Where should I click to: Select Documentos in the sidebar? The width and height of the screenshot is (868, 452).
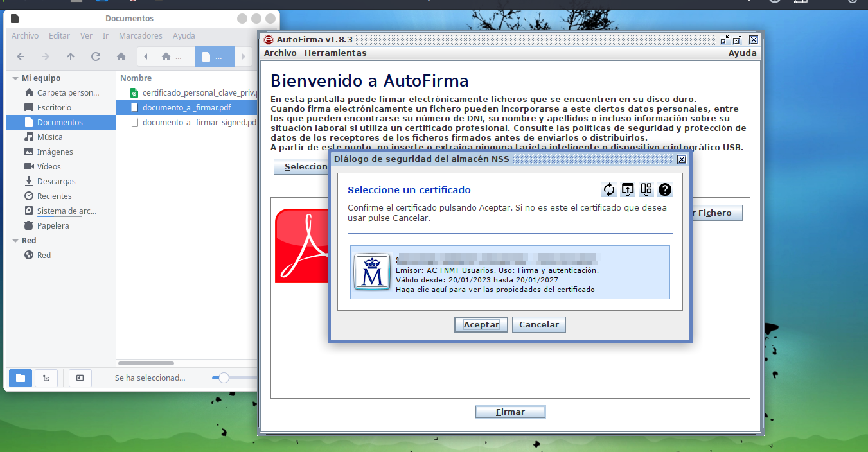[x=61, y=122]
